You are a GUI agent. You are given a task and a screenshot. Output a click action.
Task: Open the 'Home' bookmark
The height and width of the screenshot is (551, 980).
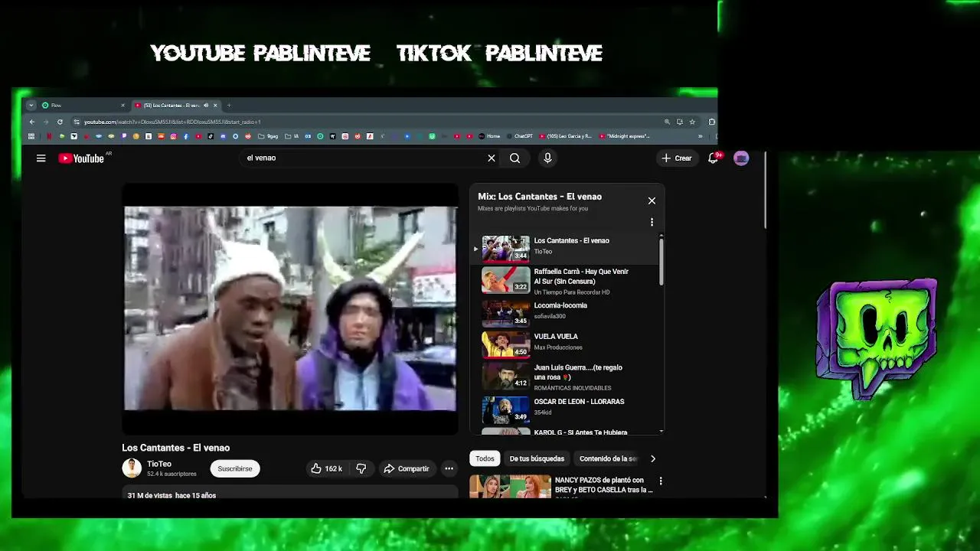pos(489,136)
